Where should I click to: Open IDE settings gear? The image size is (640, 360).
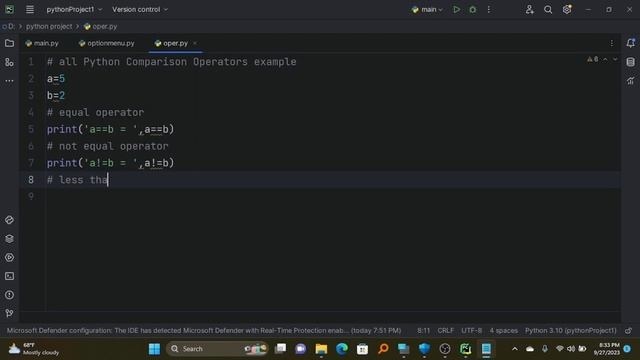point(567,9)
